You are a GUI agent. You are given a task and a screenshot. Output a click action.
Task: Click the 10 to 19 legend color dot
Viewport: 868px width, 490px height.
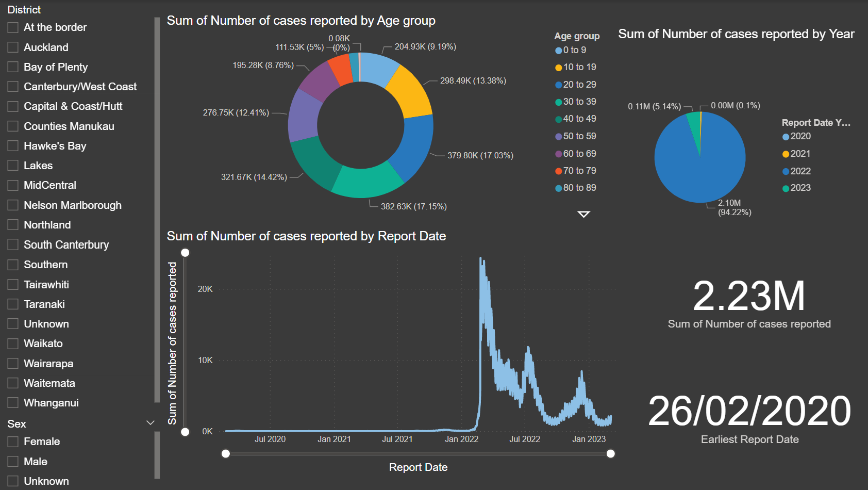tap(558, 68)
